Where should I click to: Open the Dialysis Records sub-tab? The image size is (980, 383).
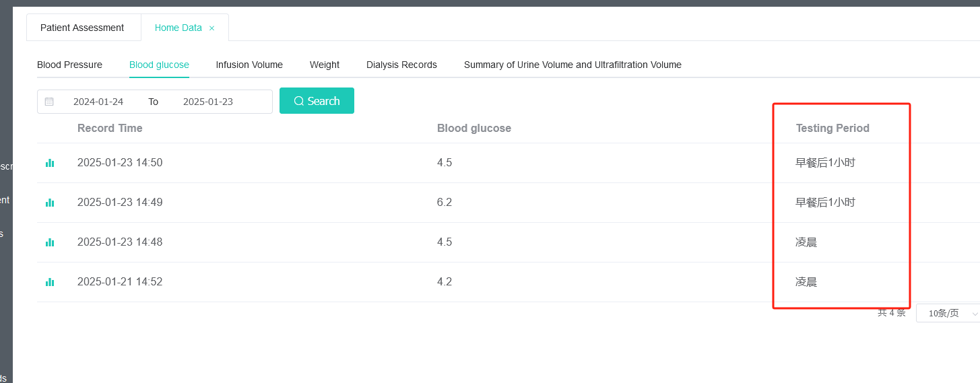[401, 65]
